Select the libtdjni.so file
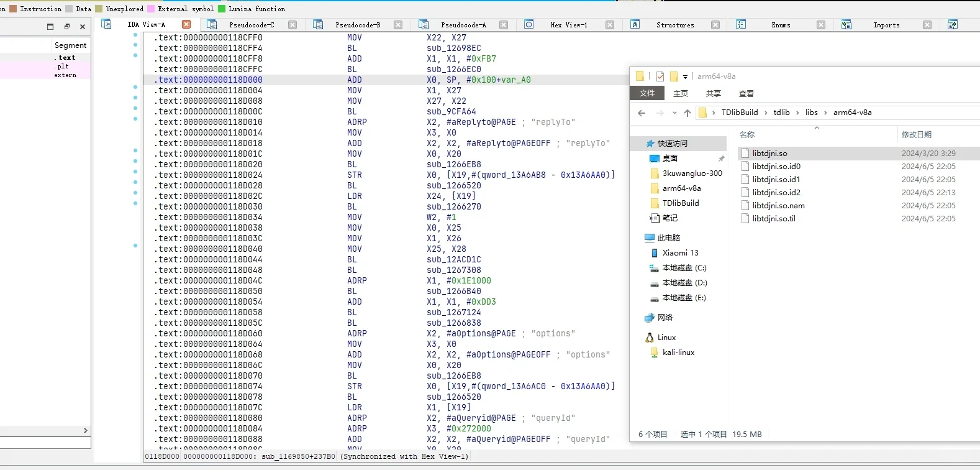This screenshot has height=470, width=980. pos(769,153)
